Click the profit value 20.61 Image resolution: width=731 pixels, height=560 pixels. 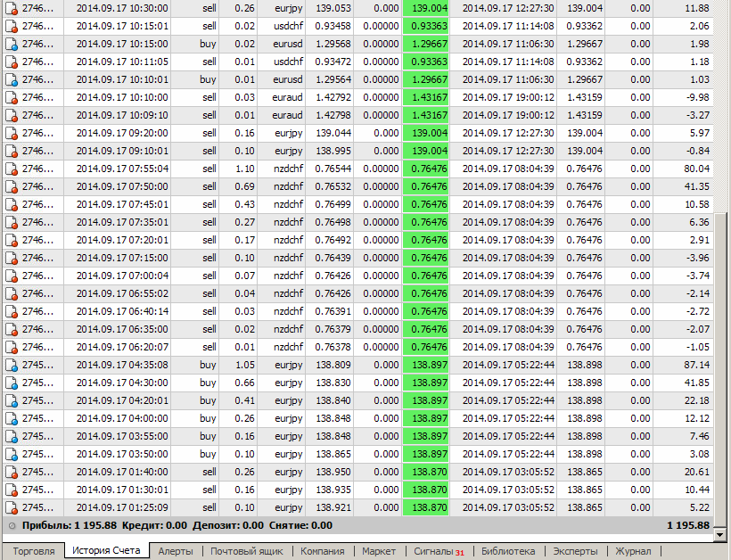point(696,473)
